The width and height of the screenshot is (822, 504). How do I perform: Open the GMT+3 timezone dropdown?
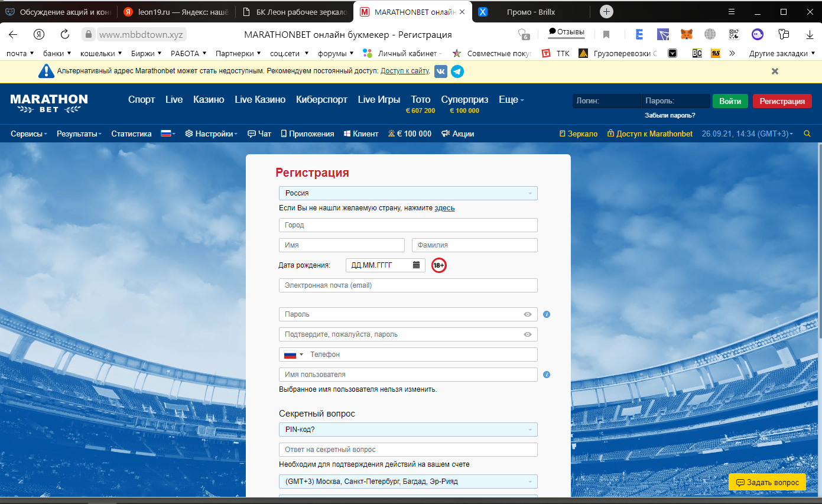[408, 482]
